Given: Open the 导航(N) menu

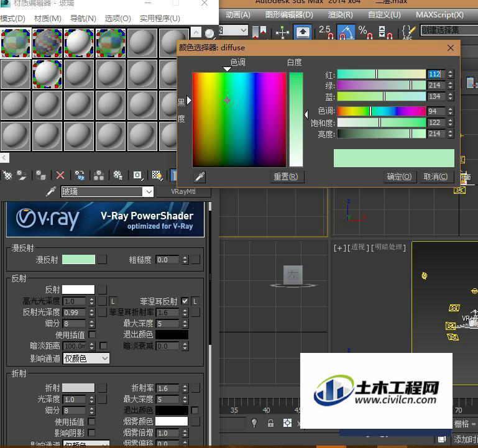Looking at the screenshot, I should [83, 19].
